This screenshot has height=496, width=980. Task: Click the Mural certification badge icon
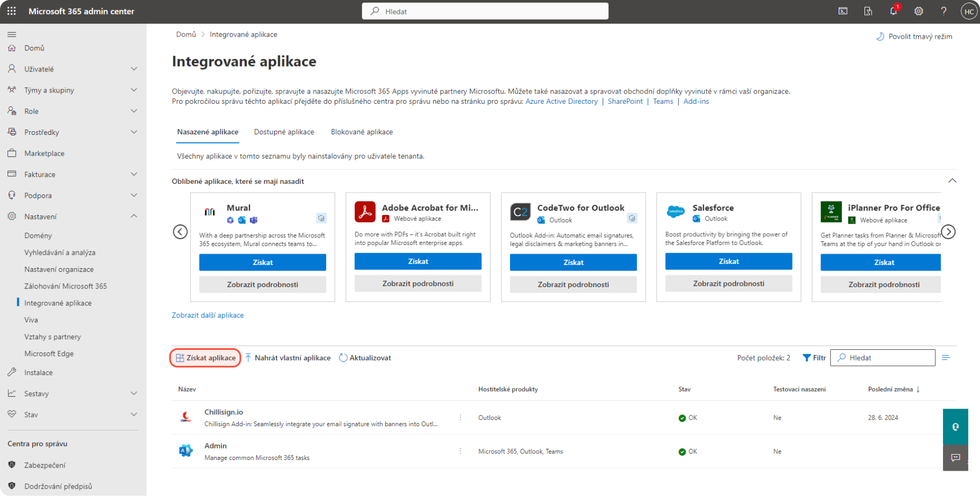[321, 218]
